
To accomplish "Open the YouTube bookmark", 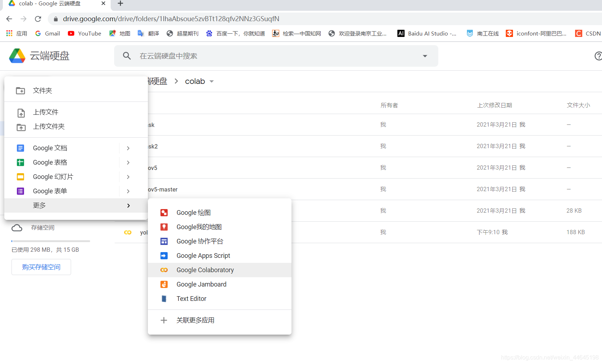I will click(x=85, y=33).
